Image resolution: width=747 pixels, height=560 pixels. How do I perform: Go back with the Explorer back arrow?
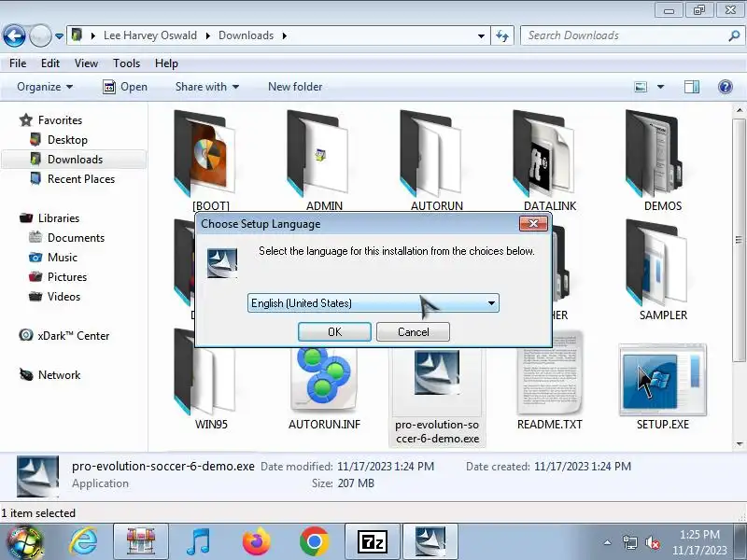click(14, 35)
